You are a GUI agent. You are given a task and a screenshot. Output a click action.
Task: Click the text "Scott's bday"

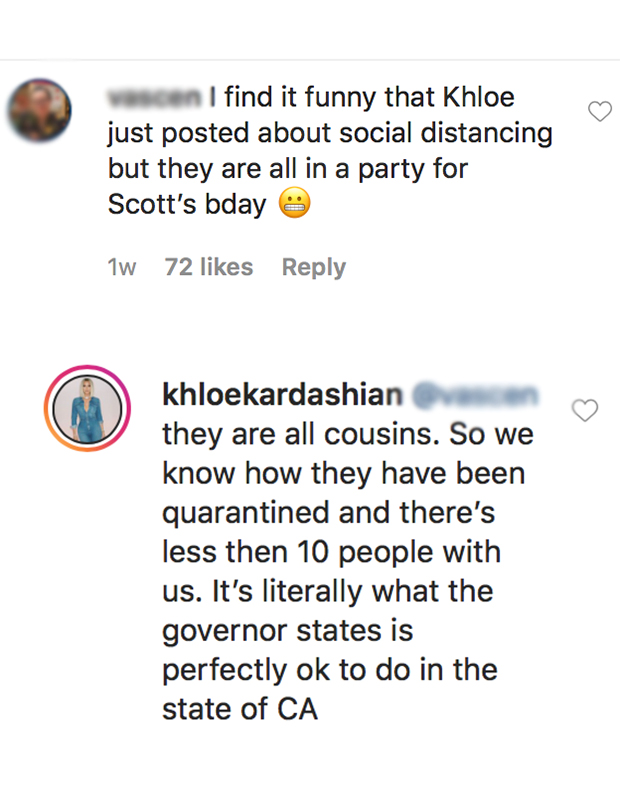point(188,205)
